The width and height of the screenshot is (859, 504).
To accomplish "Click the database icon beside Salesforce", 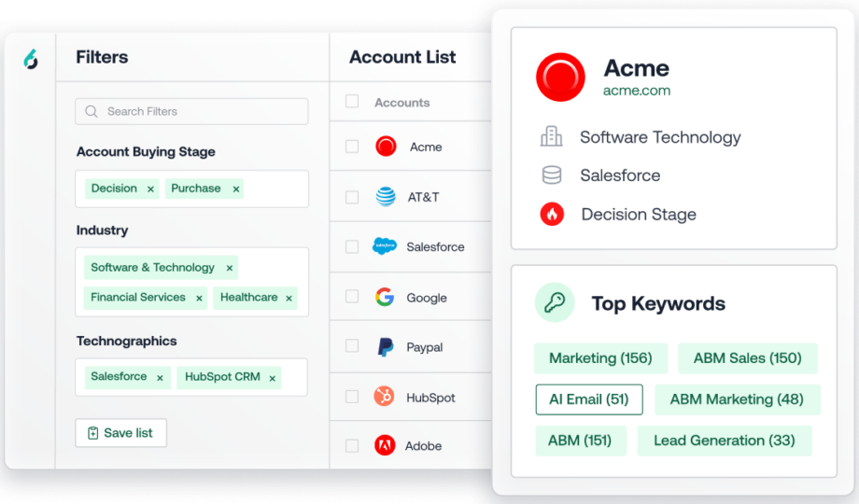I will coord(552,175).
